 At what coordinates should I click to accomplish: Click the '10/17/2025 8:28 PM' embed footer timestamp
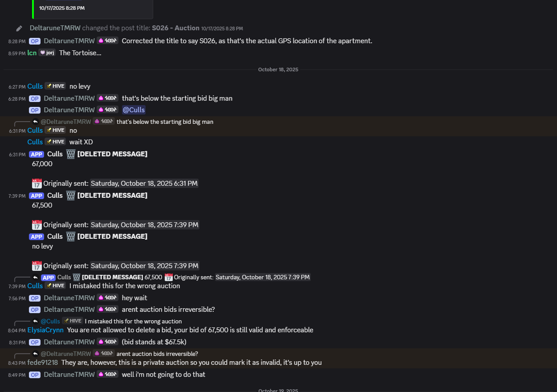pyautogui.click(x=62, y=8)
